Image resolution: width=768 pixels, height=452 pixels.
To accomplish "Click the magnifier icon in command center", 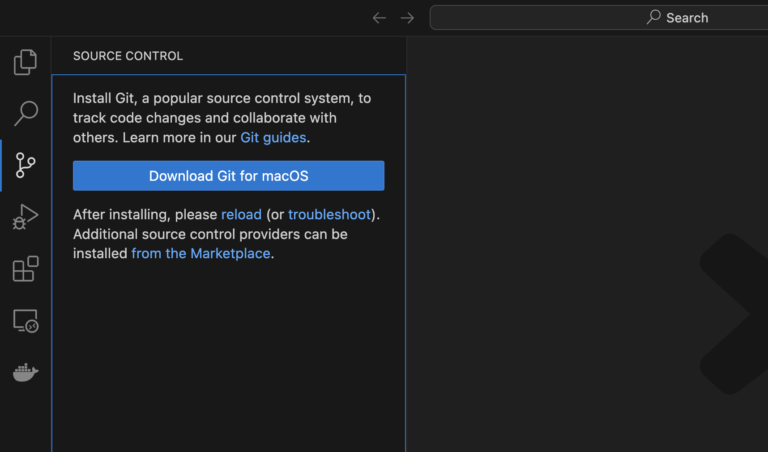I will (x=654, y=17).
